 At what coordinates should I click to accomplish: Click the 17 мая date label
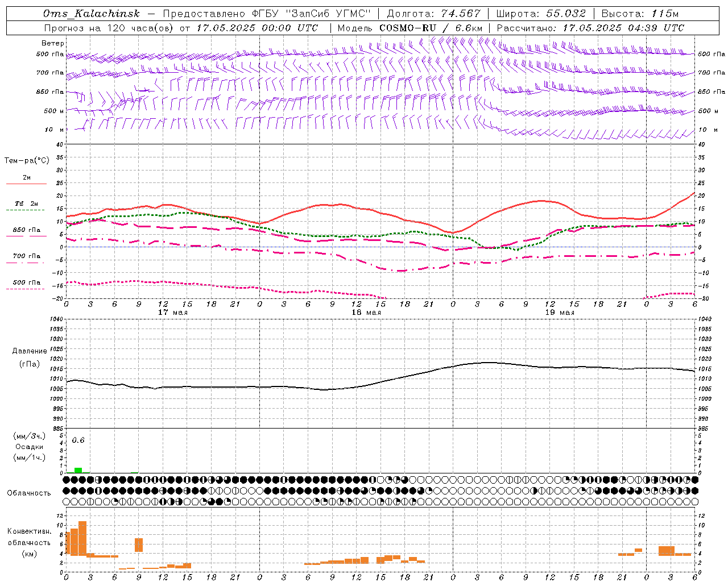point(173,313)
